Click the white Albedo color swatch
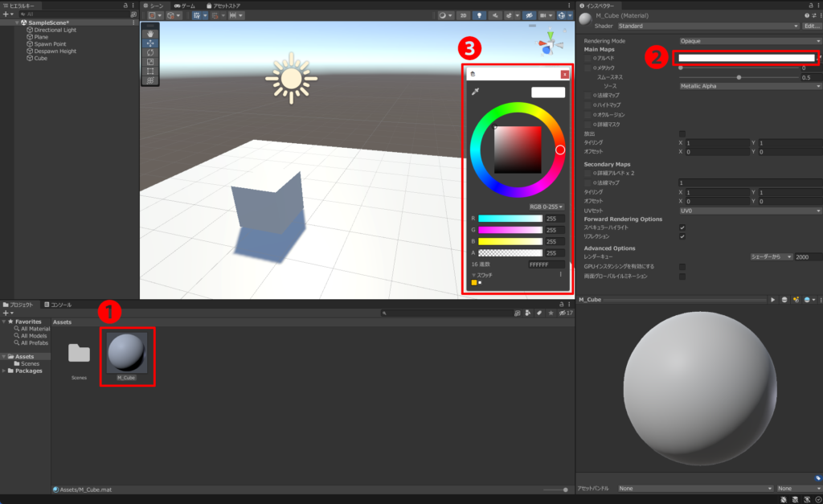Screen dimensions: 823x504 coord(746,57)
